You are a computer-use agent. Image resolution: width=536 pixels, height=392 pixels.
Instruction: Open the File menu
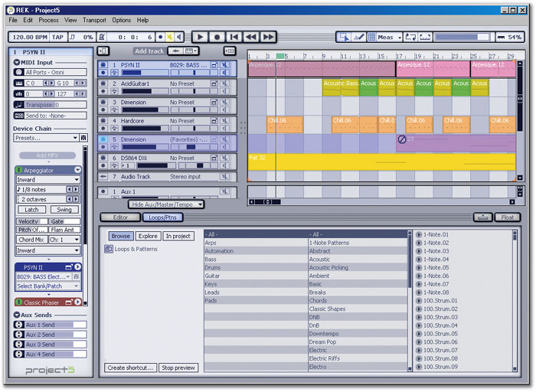click(13, 20)
